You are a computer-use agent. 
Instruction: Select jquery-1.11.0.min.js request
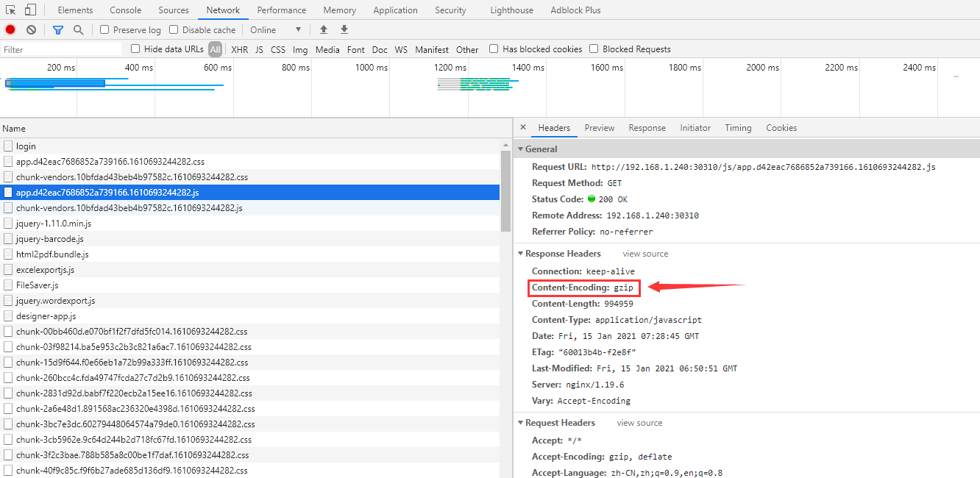[250, 224]
